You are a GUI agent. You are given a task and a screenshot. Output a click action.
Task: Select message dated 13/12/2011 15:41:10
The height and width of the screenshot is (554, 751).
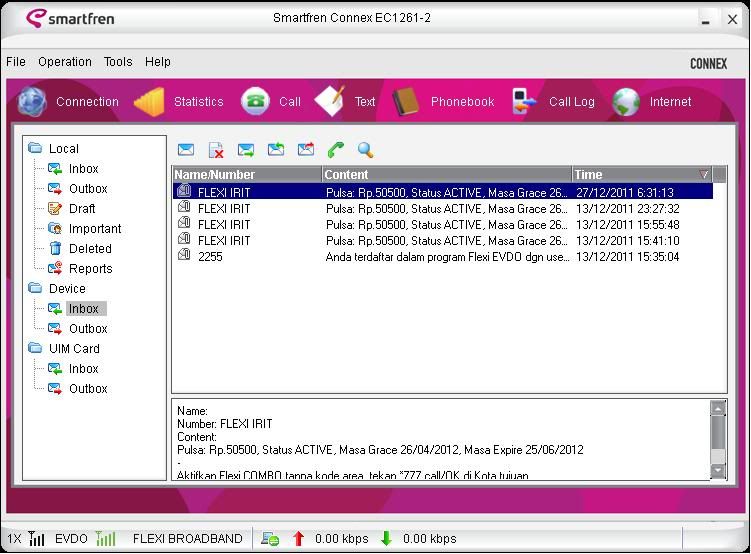click(x=443, y=240)
